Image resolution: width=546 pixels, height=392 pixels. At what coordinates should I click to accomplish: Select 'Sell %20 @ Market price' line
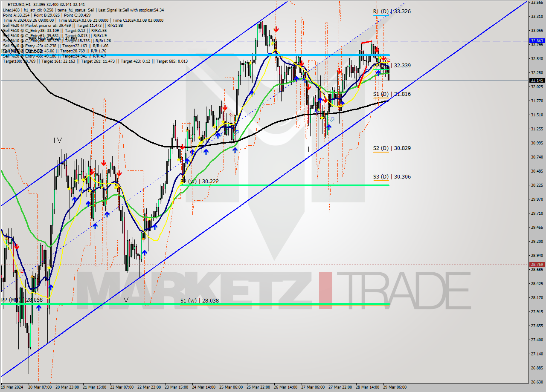(62, 25)
